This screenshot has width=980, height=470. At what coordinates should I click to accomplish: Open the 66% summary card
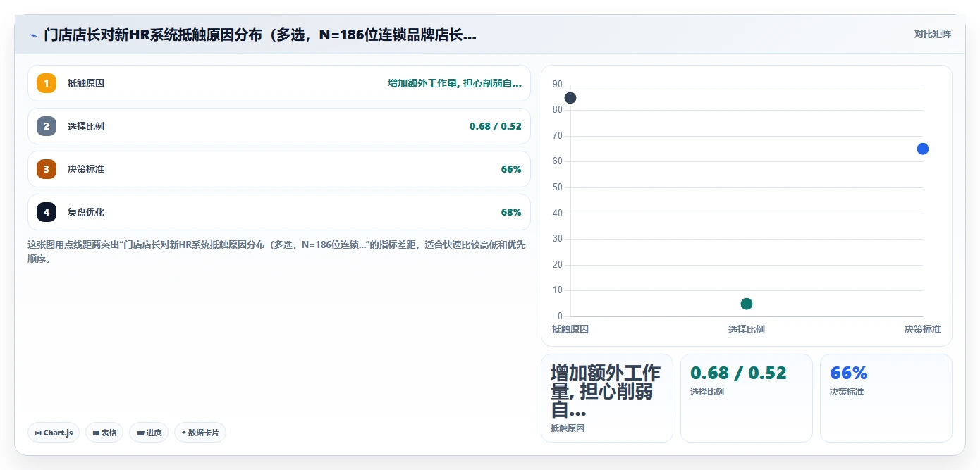[x=886, y=398]
